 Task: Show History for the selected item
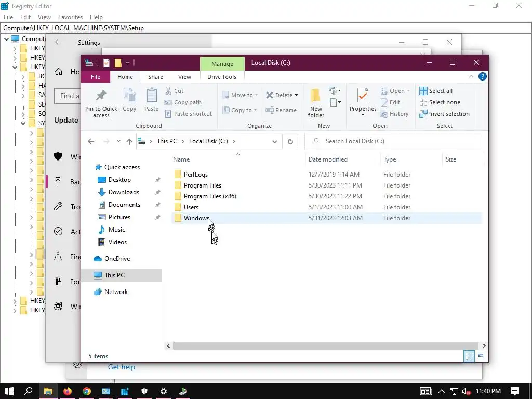click(394, 114)
